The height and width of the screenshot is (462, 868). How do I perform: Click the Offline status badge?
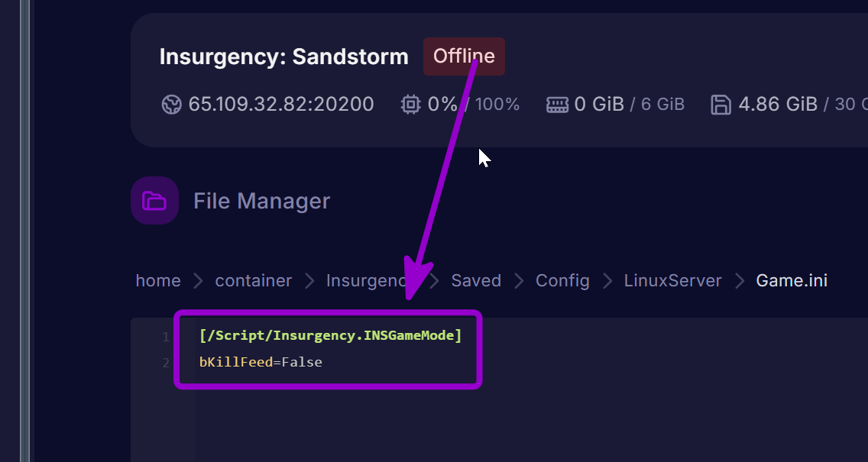pos(464,57)
